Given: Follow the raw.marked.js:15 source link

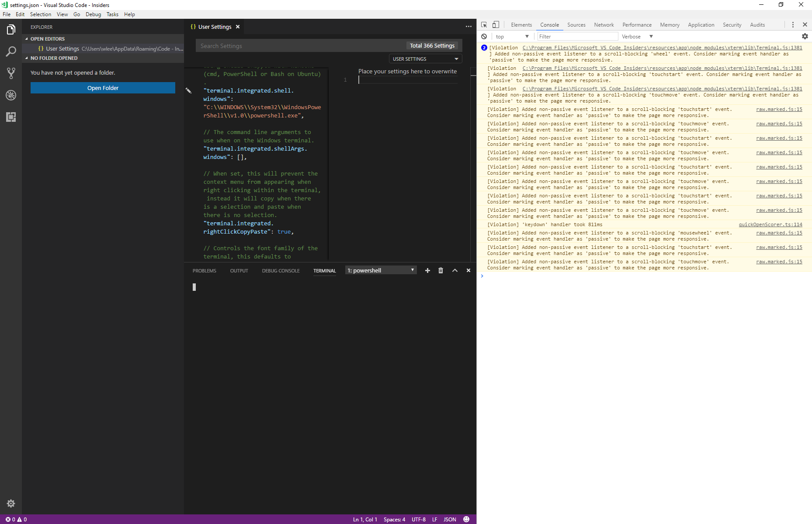Looking at the screenshot, I should 778,109.
